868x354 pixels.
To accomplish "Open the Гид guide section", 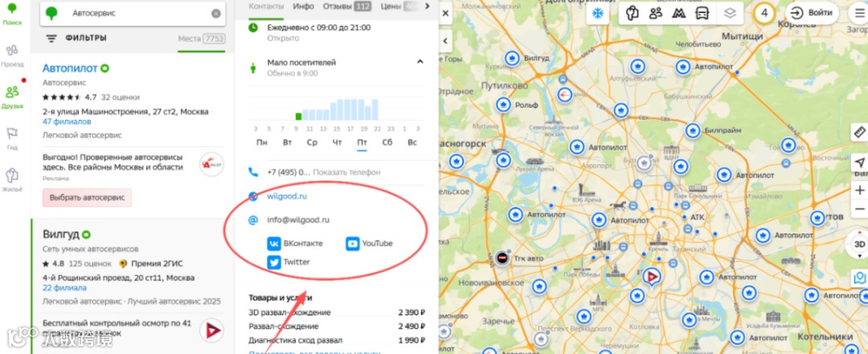I will coord(12,138).
